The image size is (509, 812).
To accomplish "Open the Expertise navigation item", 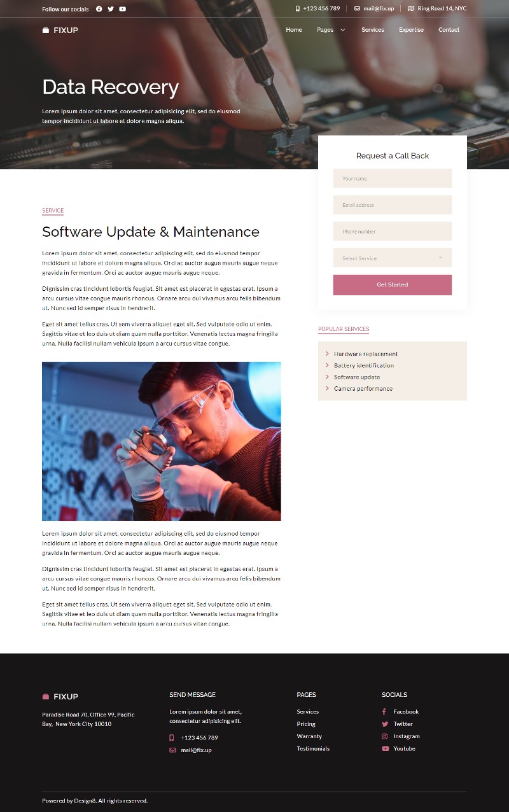I will 411,30.
